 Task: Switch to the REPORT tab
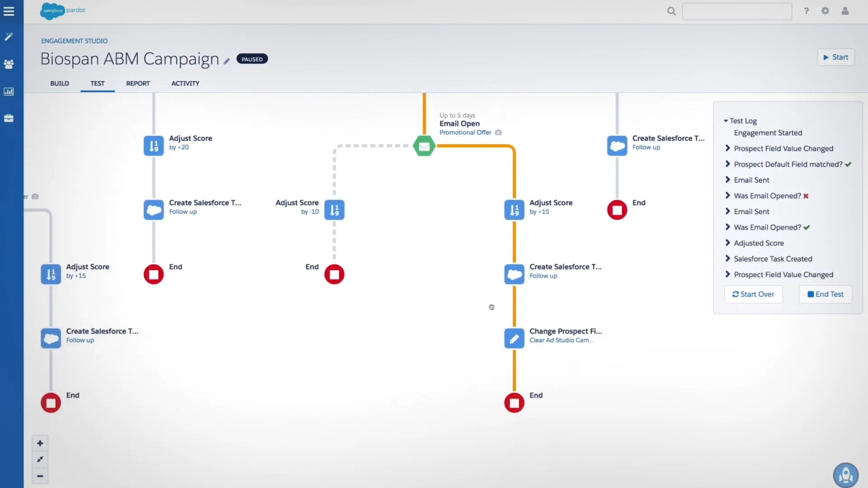click(138, 84)
